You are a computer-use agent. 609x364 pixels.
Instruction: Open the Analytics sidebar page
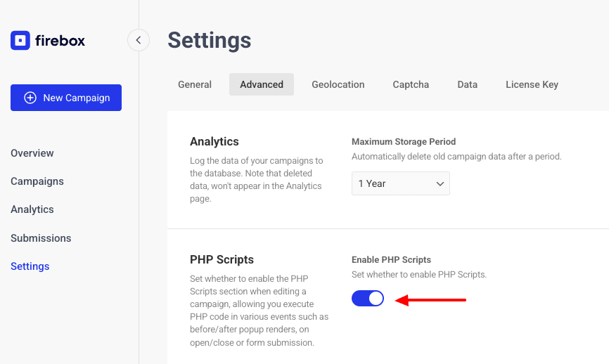32,209
